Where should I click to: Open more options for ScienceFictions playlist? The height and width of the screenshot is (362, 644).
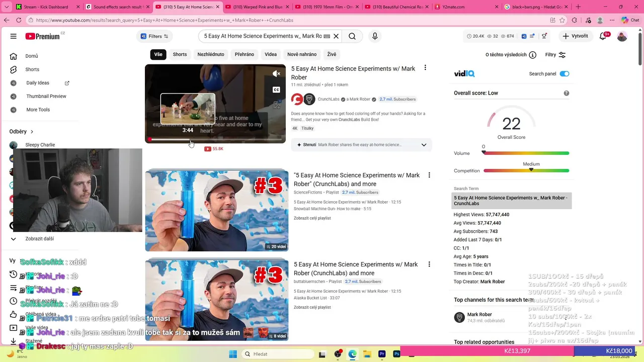[429, 175]
